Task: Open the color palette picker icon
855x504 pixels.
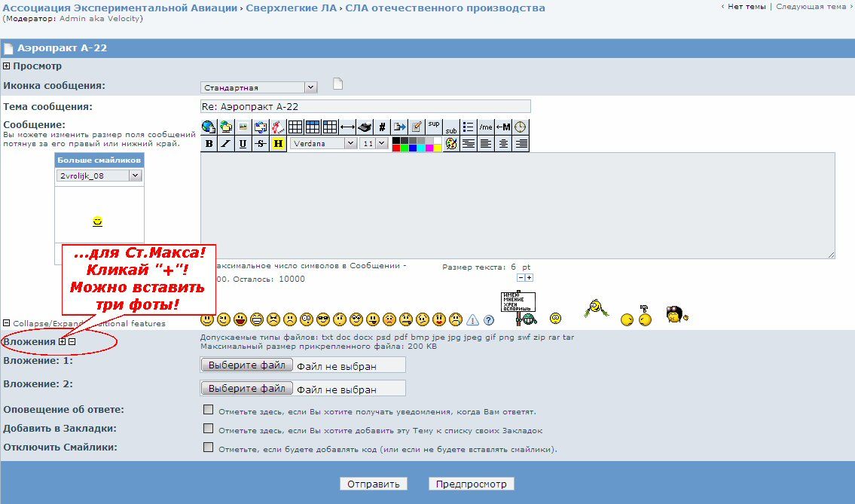Action: tap(451, 143)
